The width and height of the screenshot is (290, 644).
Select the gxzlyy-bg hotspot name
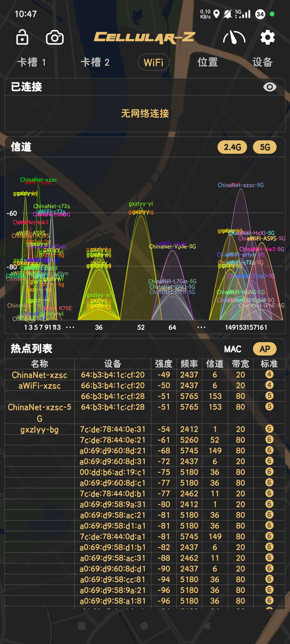pos(39,430)
